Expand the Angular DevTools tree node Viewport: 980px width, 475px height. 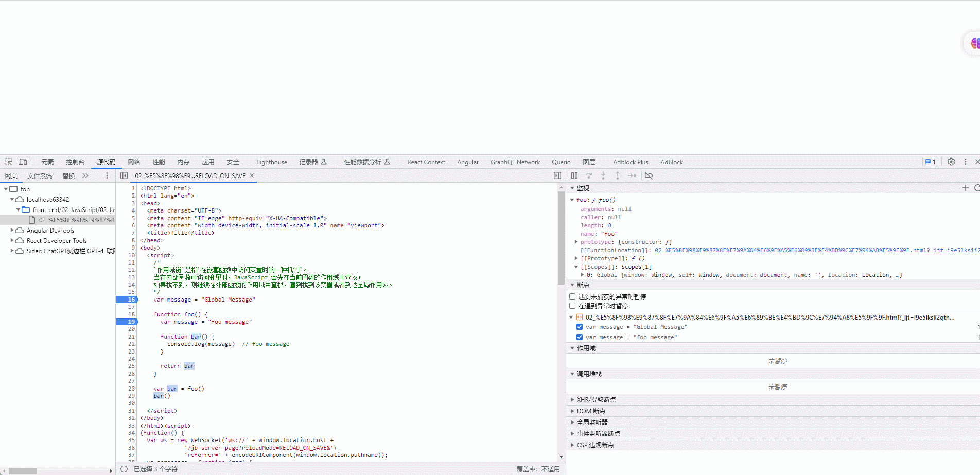(12, 231)
